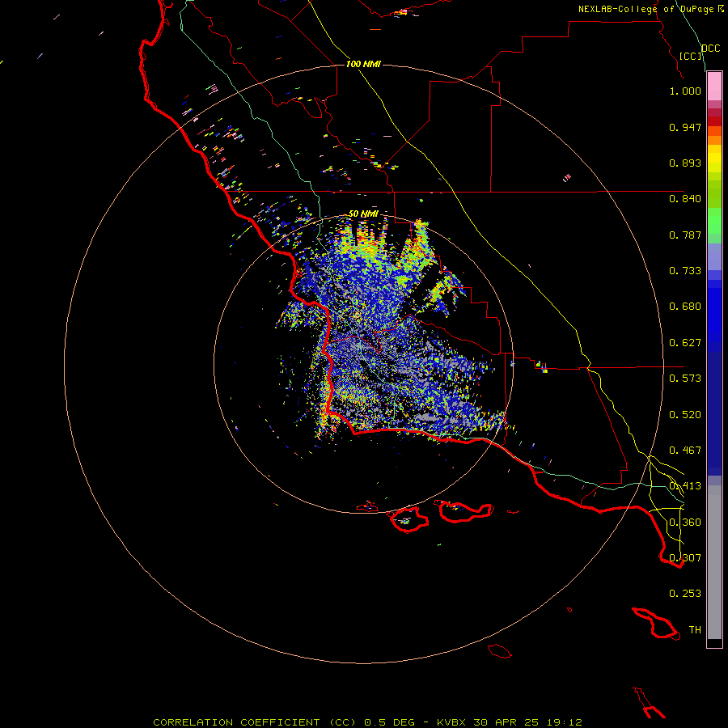Click the 1.000 color scale value
Screen dimensions: 728x728
coord(685,91)
